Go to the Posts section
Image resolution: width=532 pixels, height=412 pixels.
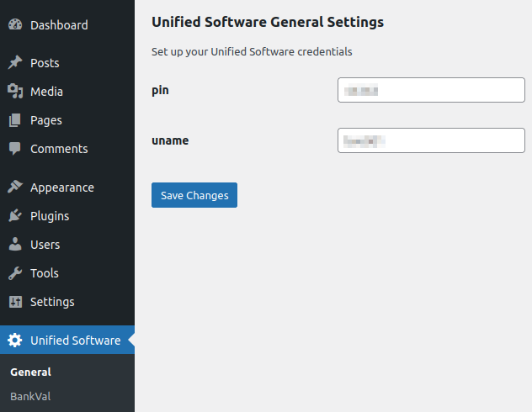coord(45,63)
